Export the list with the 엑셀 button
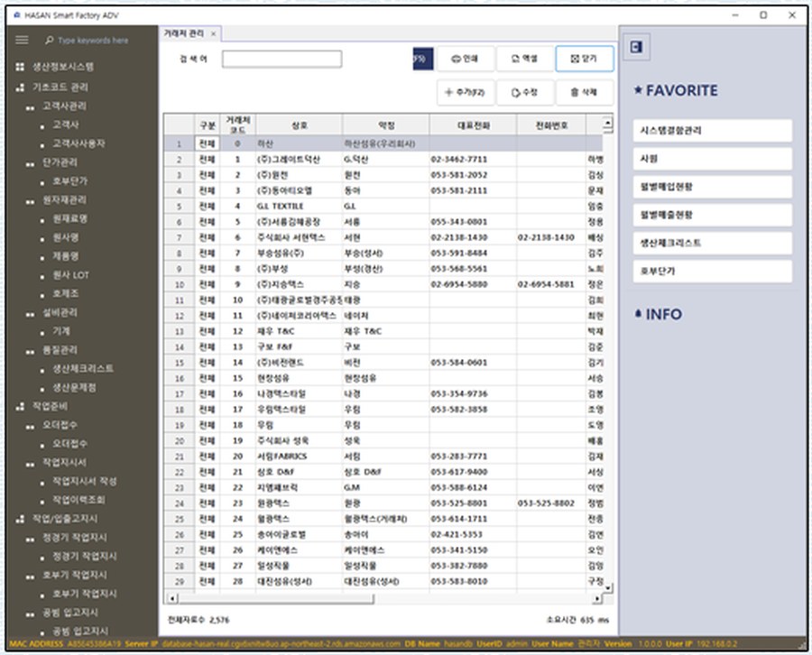The width and height of the screenshot is (812, 655). (524, 59)
